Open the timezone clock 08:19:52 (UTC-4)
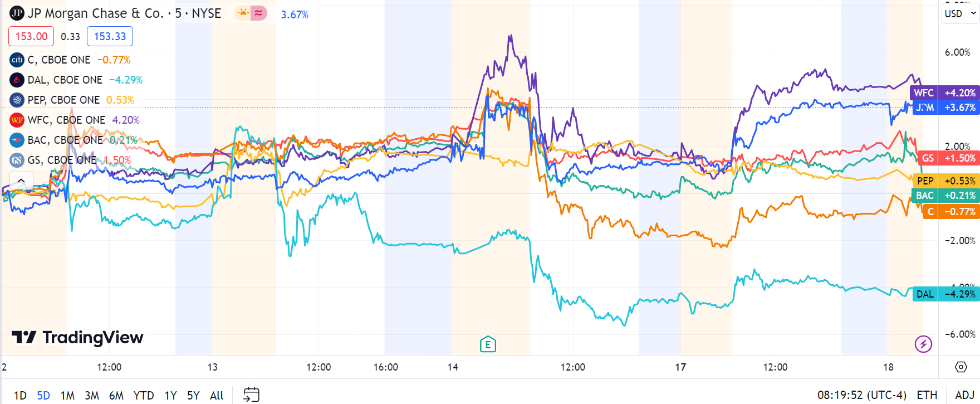Image resolution: width=980 pixels, height=404 pixels. [x=862, y=395]
